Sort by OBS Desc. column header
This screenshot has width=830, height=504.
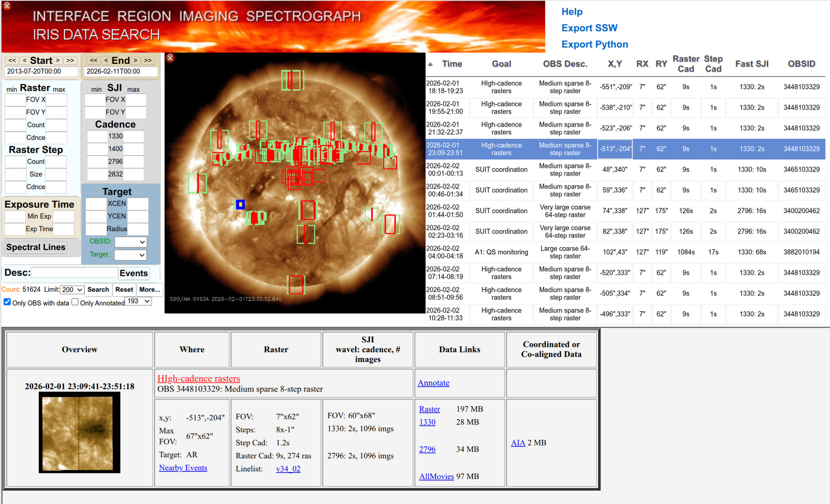click(x=565, y=64)
